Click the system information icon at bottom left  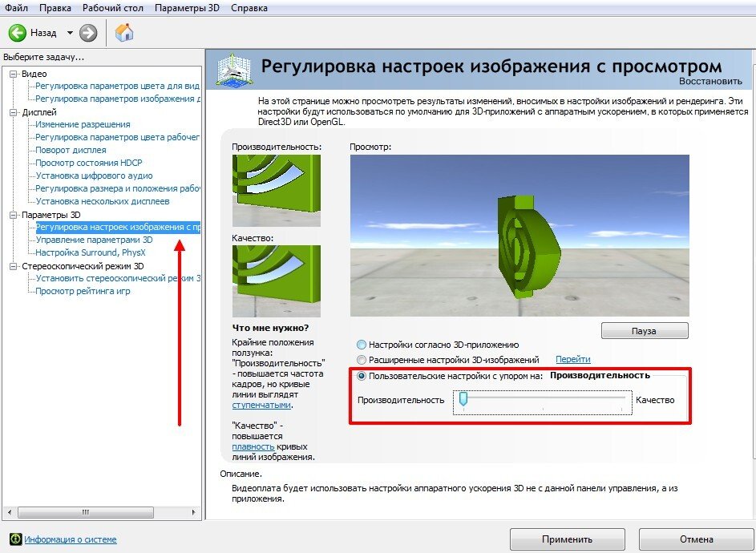pos(14,539)
